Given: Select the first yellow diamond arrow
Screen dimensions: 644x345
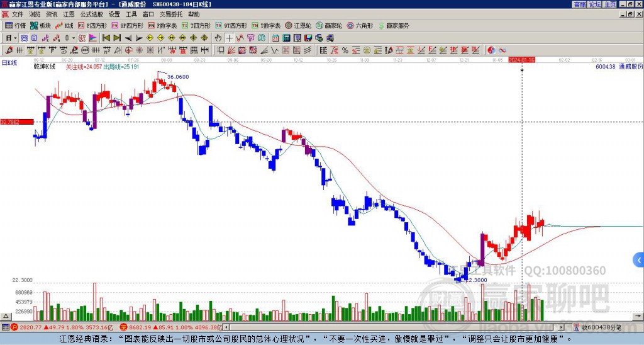Looking at the screenshot, I should click(x=150, y=38).
